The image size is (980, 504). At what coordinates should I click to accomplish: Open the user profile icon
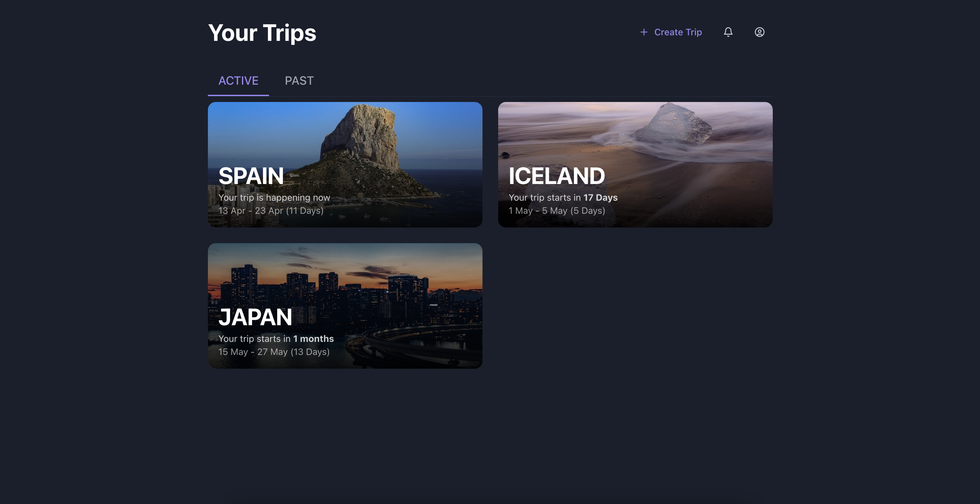[759, 32]
